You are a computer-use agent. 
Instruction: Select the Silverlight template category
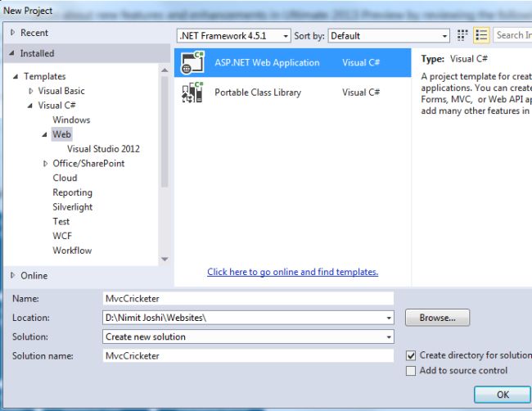tap(72, 207)
